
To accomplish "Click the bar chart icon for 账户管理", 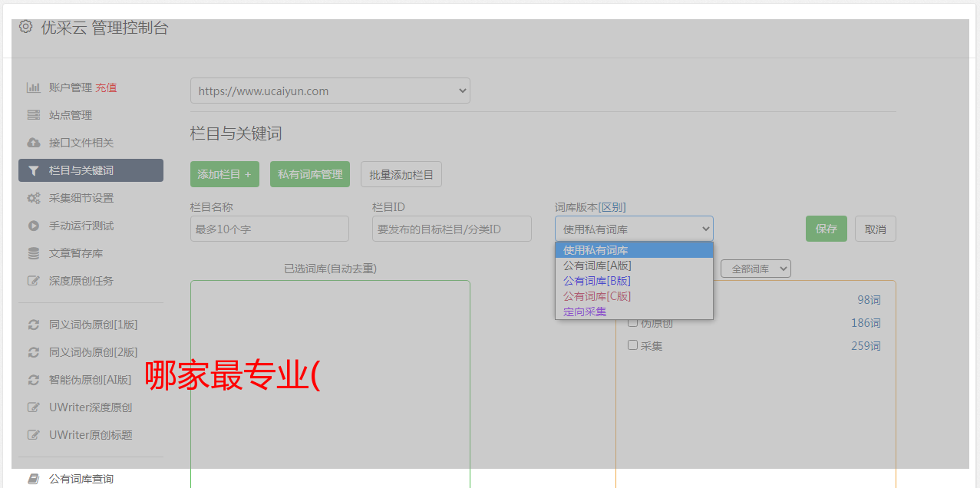I will [x=33, y=87].
